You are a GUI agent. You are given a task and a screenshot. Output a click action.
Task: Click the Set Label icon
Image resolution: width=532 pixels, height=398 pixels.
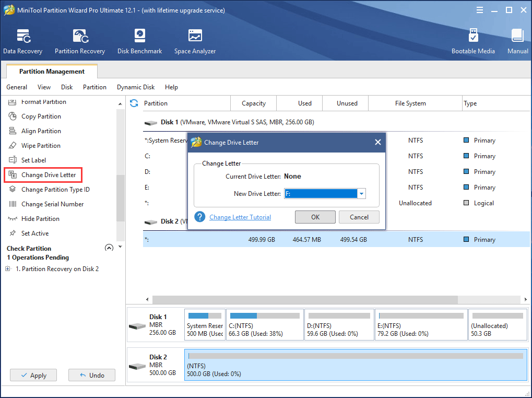pos(13,160)
